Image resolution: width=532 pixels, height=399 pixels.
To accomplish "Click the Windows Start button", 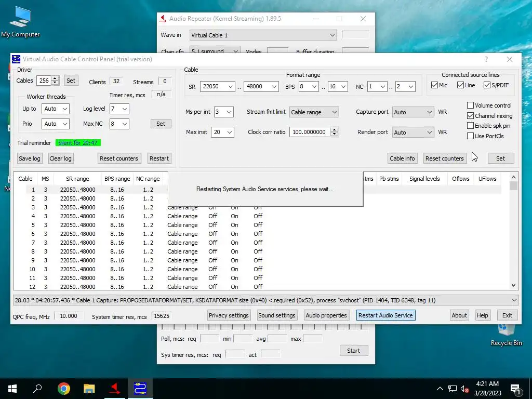I will pos(12,389).
